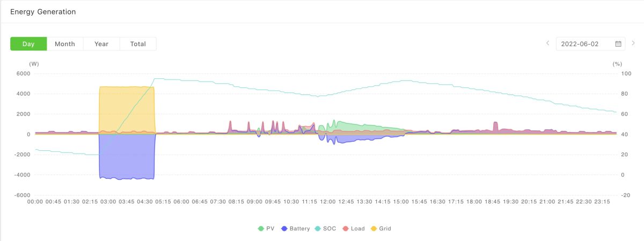Screen dimensions: 644x241
Task: Toggle the Load series legend label
Action: tap(357, 229)
